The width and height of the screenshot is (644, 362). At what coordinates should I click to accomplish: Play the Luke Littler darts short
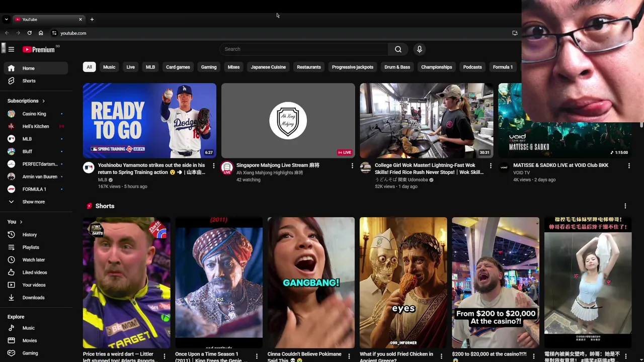(126, 283)
